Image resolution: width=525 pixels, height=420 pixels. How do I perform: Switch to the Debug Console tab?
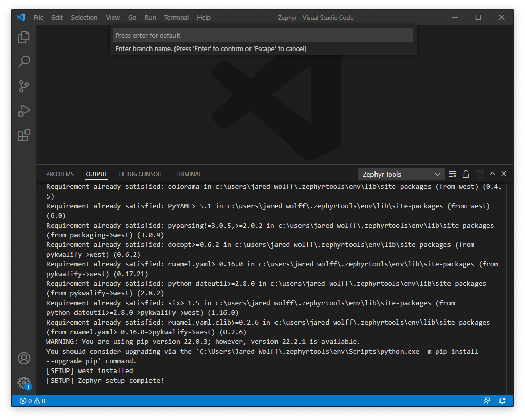coord(141,174)
